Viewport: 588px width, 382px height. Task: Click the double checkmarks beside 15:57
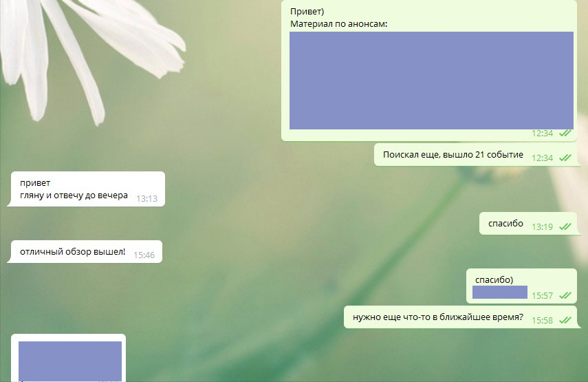tap(565, 296)
